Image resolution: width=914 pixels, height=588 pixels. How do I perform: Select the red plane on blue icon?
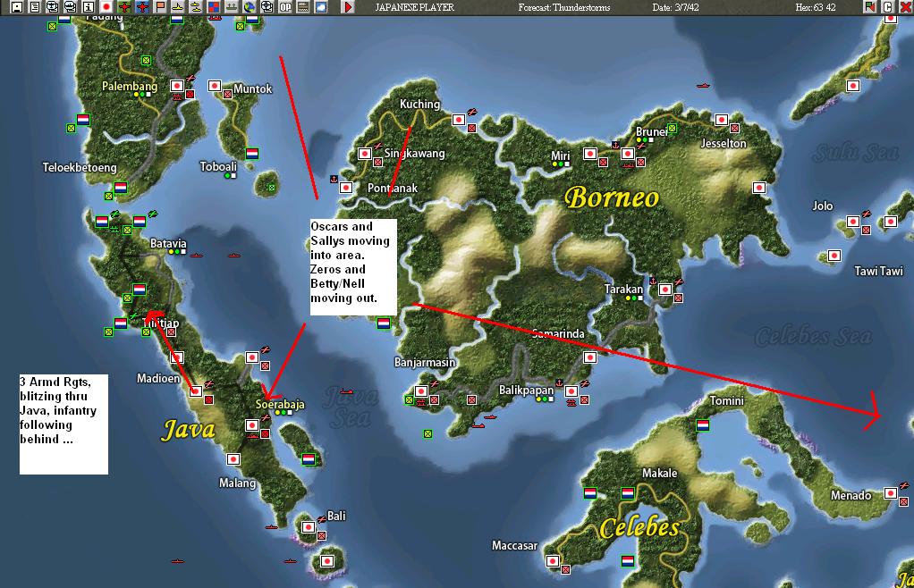(142, 7)
